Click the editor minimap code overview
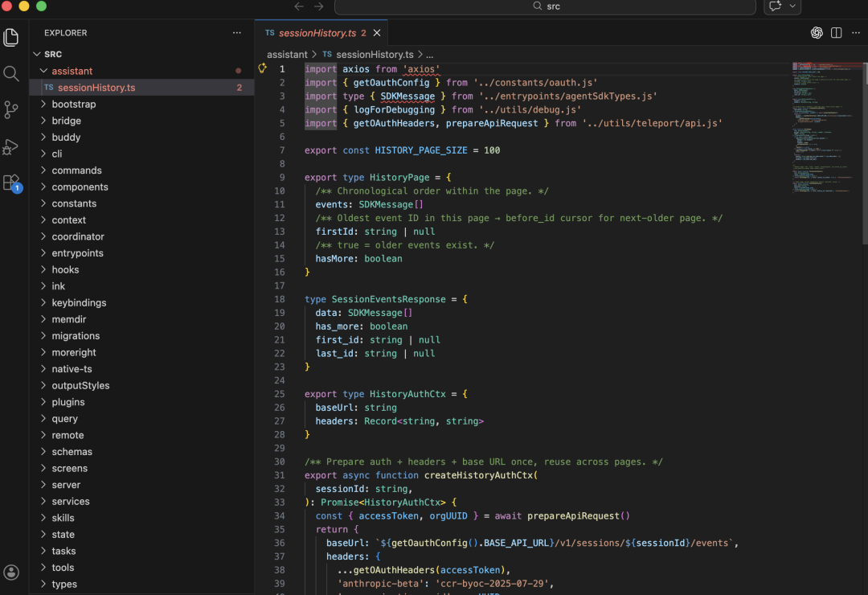Screen dimensions: 868x595 pos(826,127)
